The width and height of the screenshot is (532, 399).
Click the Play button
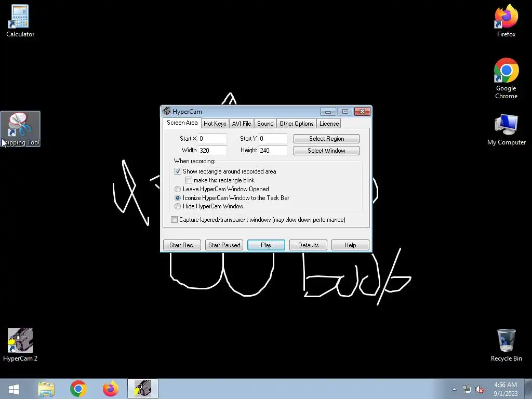click(x=266, y=245)
